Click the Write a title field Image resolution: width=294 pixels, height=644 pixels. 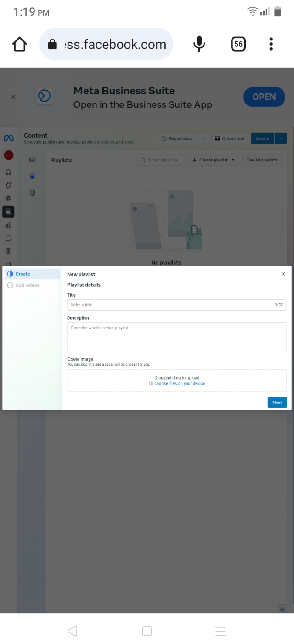point(177,305)
